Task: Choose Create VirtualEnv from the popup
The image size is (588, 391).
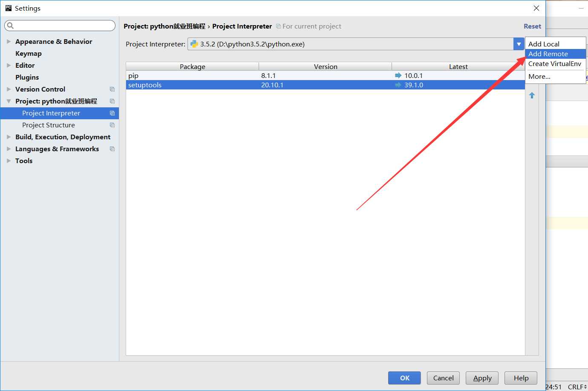Action: [x=556, y=63]
